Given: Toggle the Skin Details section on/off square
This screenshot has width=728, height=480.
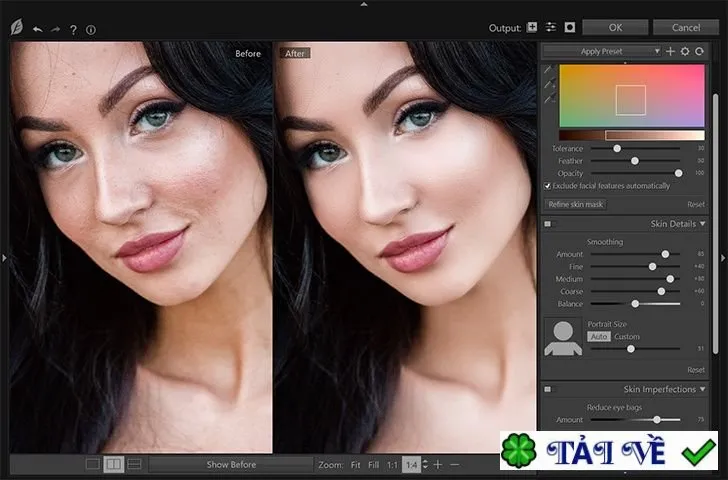Looking at the screenshot, I should point(548,224).
